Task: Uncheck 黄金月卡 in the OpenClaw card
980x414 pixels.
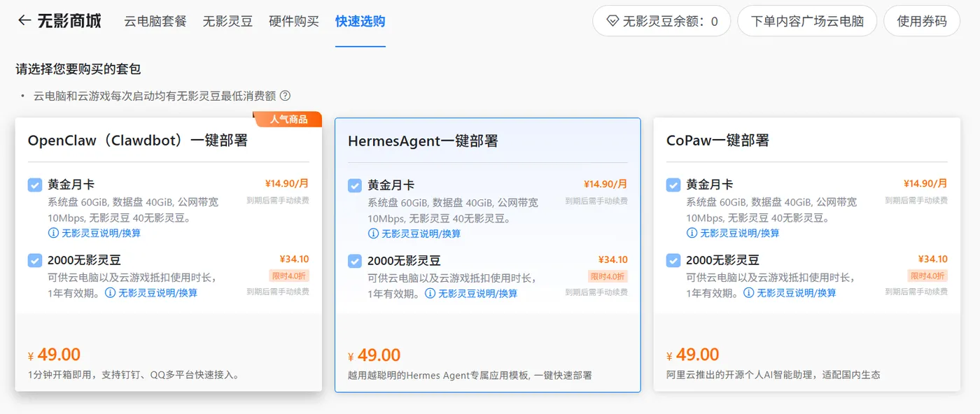Action: (35, 185)
